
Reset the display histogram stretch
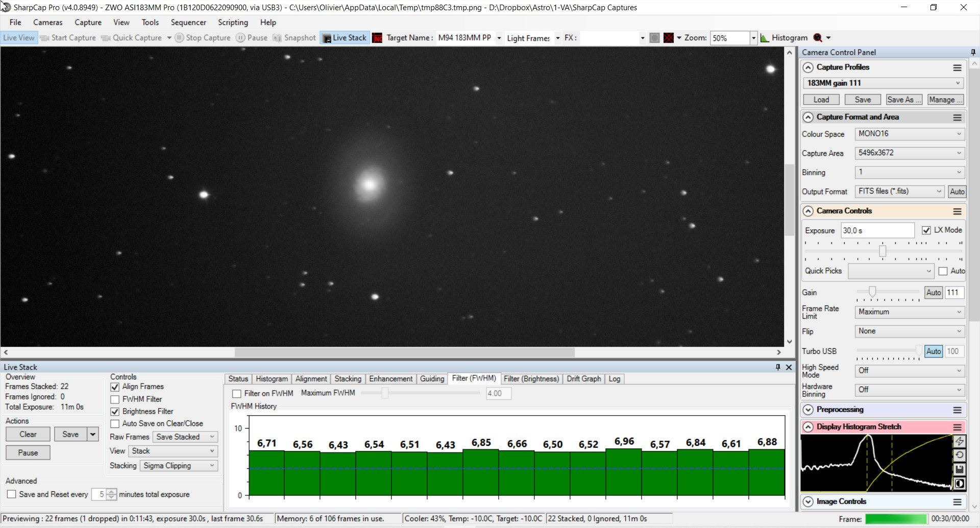pyautogui.click(x=959, y=455)
